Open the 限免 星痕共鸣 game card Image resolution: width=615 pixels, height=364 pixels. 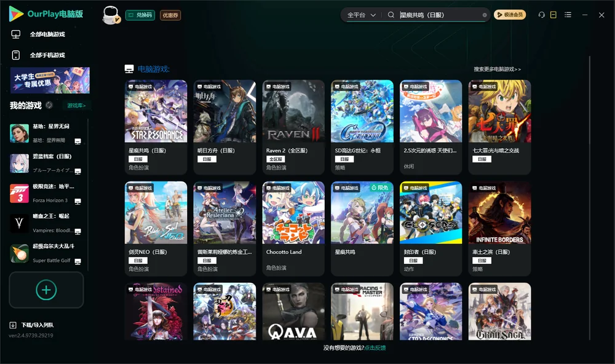(362, 228)
